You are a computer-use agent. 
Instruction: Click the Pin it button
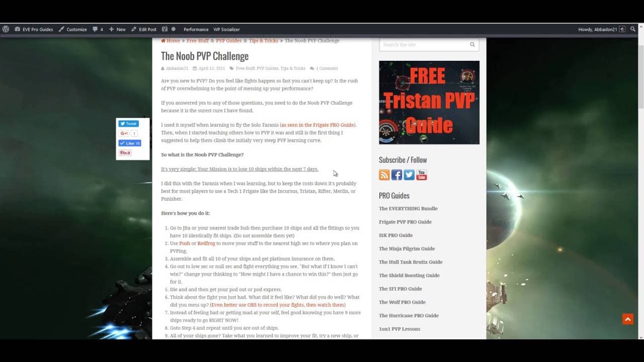125,153
